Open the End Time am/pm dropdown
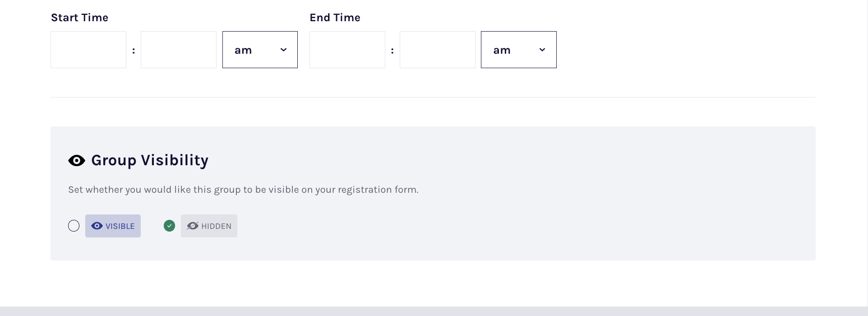 coord(518,50)
